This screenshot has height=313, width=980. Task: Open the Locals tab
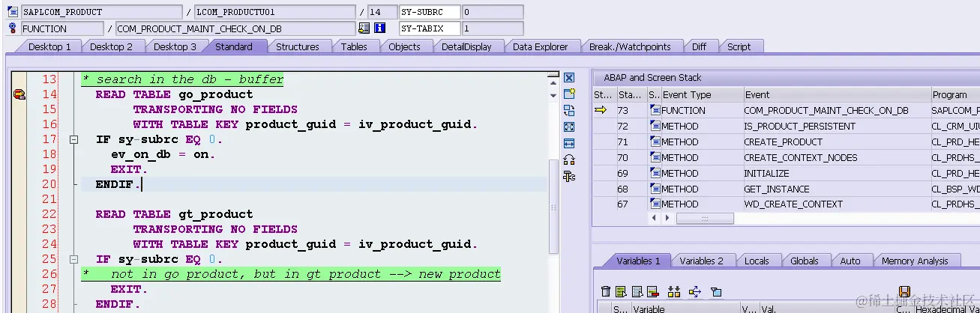coord(757,261)
